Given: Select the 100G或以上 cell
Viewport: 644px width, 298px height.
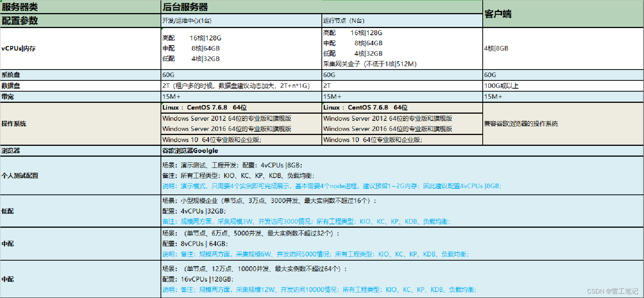Looking at the screenshot, I should point(563,86).
